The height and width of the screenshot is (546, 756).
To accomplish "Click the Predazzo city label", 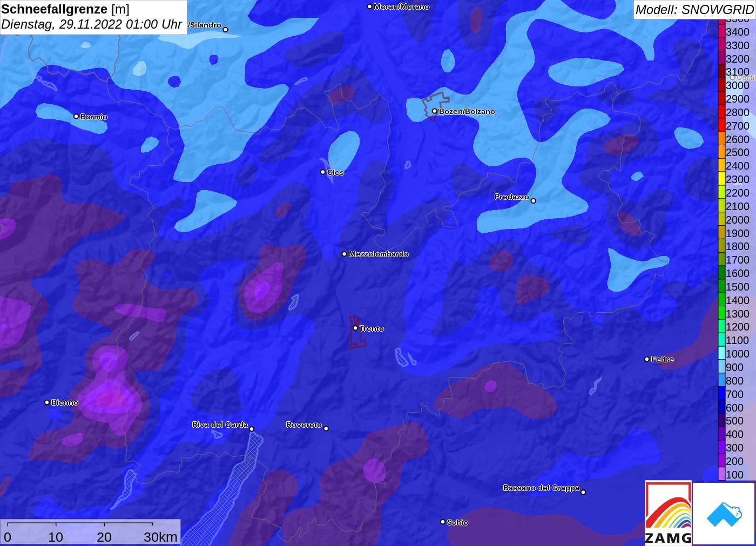I will (511, 197).
